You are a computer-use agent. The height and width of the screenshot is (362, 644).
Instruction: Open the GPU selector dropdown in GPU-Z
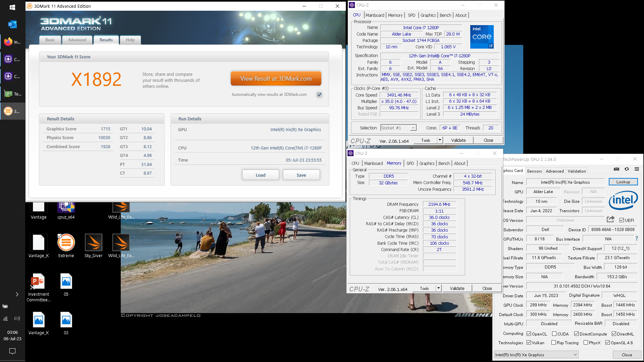pos(536,355)
